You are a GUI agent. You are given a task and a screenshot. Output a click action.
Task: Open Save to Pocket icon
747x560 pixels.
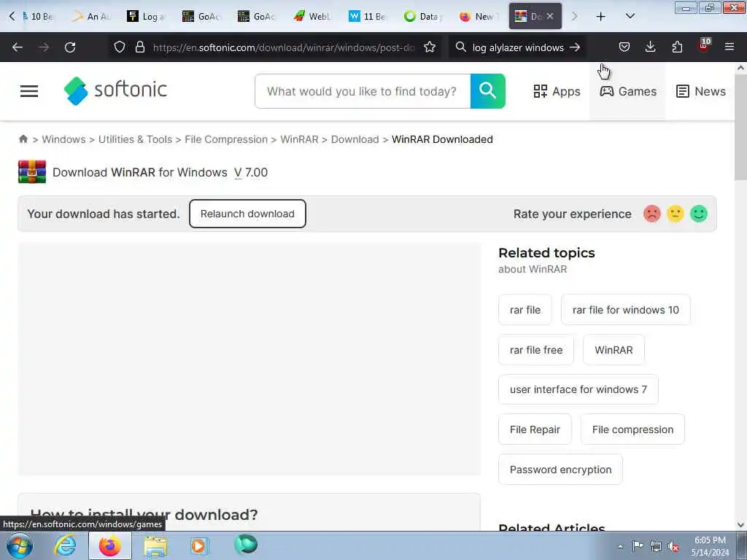[x=624, y=47]
